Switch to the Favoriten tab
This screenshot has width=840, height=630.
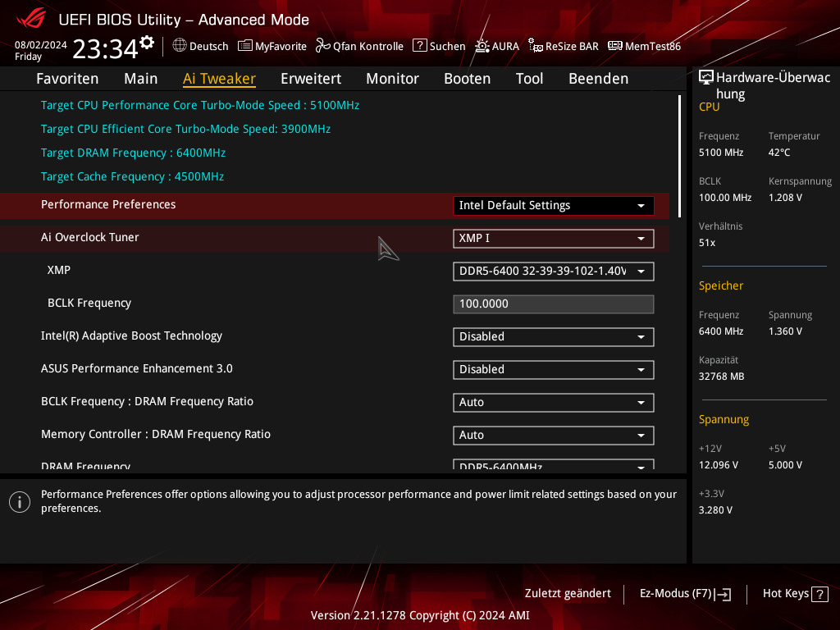(67, 79)
